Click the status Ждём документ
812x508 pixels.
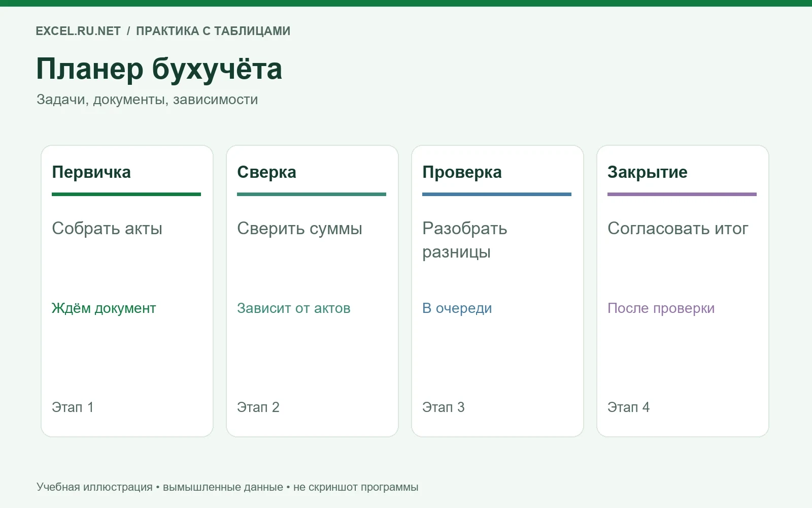104,308
